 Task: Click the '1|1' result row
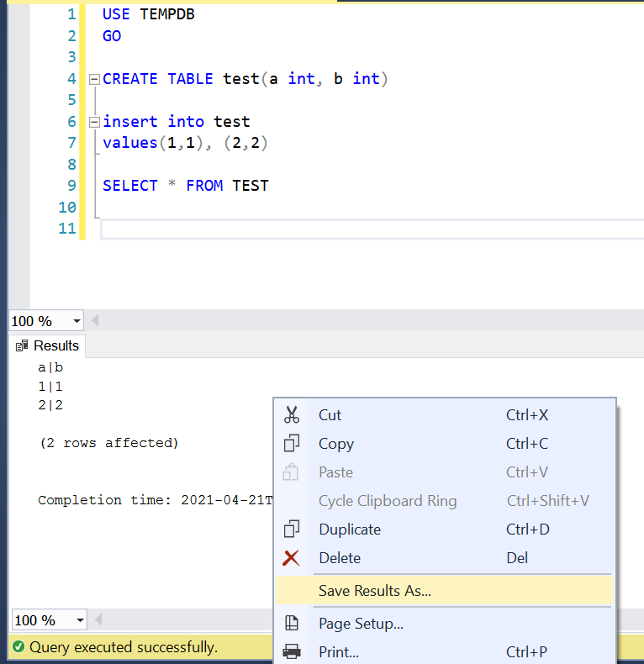pos(50,386)
